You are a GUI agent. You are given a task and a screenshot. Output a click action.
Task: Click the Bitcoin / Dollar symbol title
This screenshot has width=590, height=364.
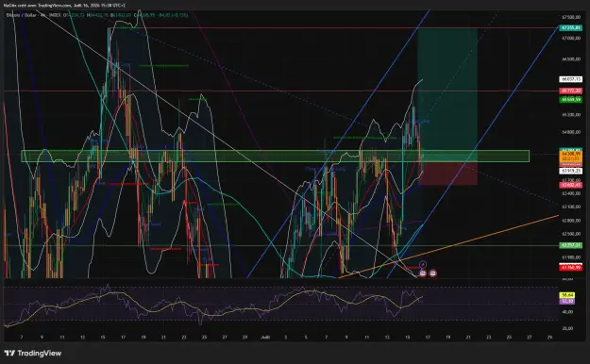22,15
